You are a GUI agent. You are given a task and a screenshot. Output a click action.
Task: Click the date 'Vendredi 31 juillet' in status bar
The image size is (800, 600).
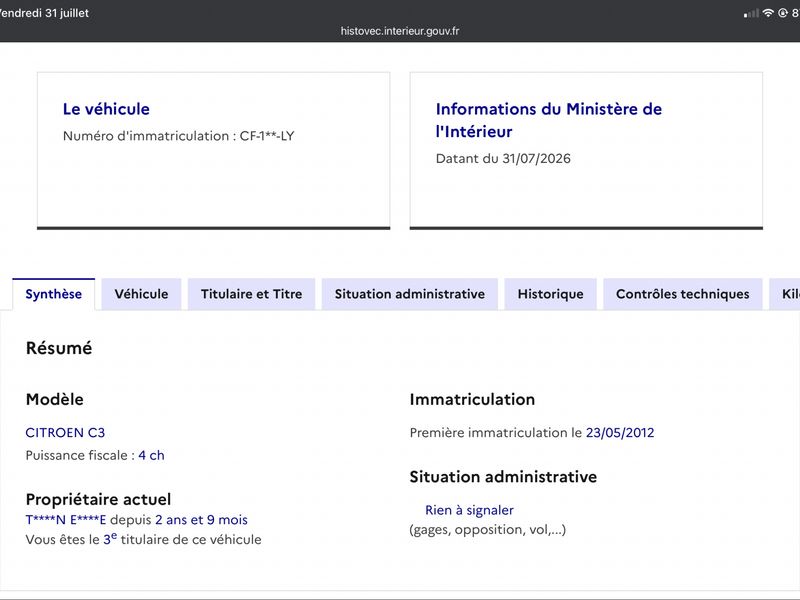pyautogui.click(x=44, y=13)
